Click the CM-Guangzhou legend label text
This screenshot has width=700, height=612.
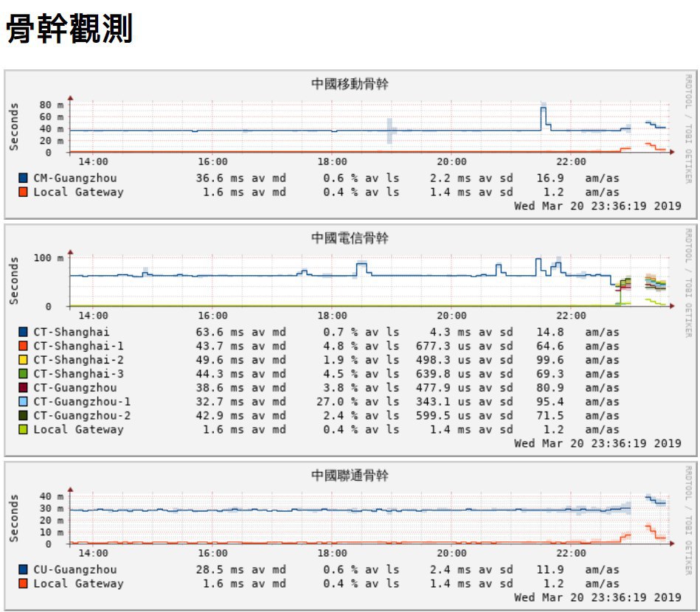click(74, 178)
